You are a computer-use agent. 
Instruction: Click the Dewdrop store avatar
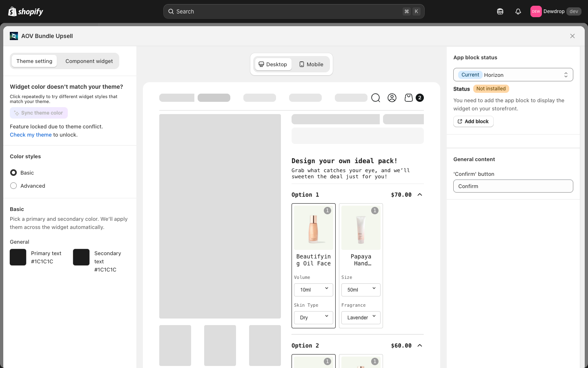[536, 11]
